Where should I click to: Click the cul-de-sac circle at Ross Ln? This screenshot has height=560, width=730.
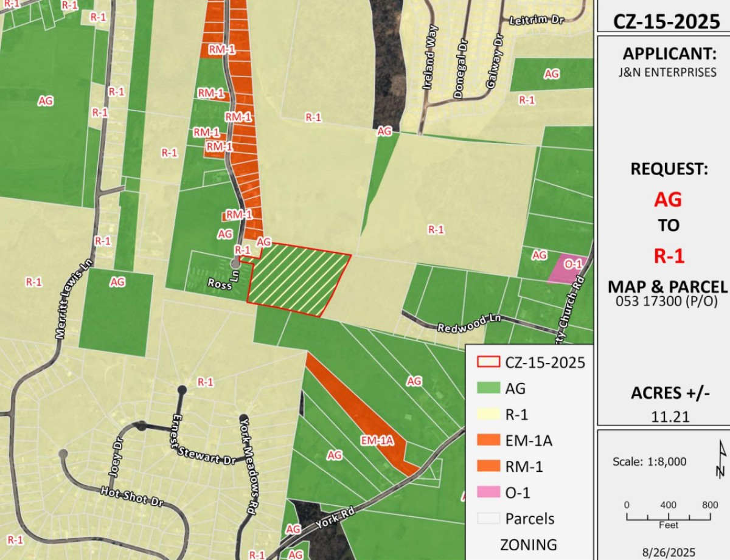[235, 263]
